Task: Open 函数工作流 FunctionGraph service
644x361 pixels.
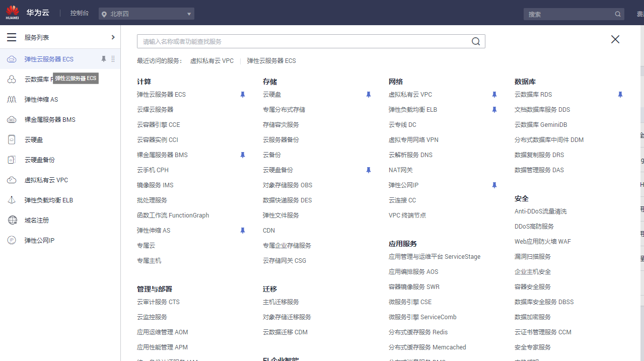Action: 173,215
